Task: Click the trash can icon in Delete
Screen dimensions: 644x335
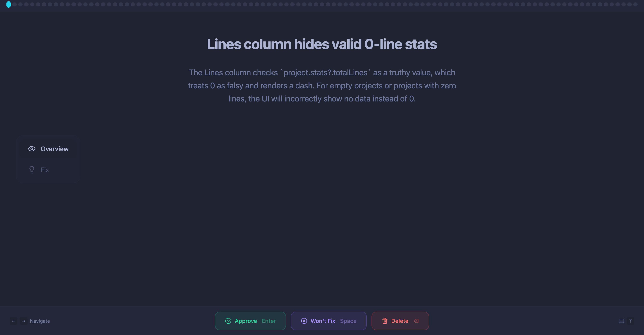Action: point(385,321)
